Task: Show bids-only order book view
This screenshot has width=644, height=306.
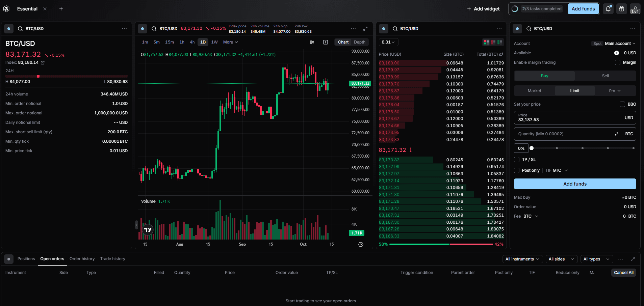Action: click(500, 42)
